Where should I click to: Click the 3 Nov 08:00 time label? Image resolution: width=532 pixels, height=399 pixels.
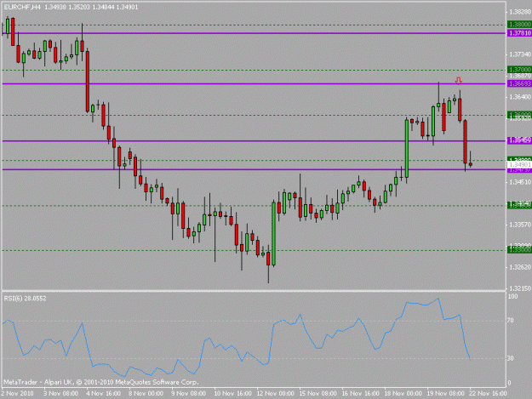(x=61, y=393)
